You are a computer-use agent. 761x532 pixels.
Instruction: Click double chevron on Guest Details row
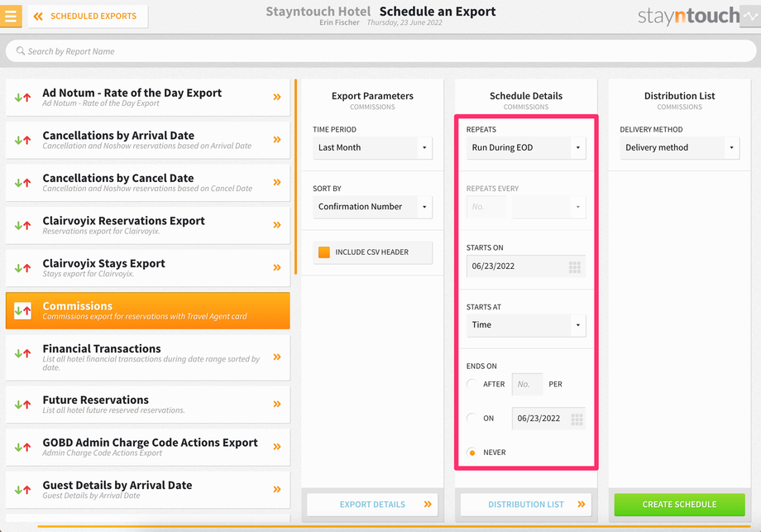click(277, 489)
